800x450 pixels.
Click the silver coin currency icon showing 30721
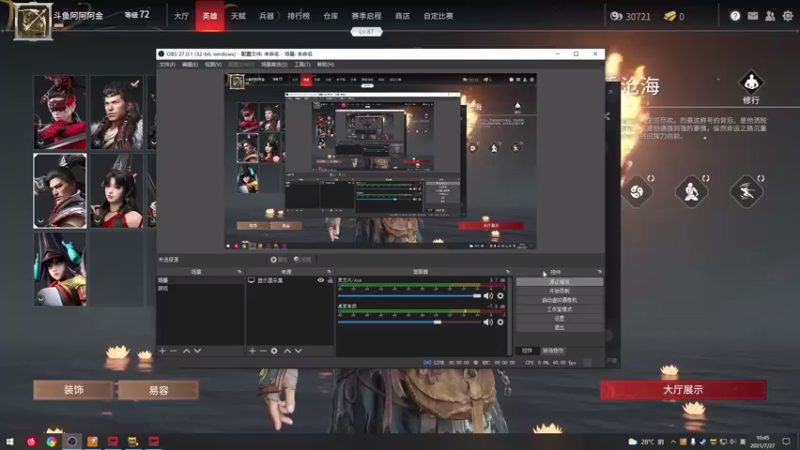click(616, 16)
